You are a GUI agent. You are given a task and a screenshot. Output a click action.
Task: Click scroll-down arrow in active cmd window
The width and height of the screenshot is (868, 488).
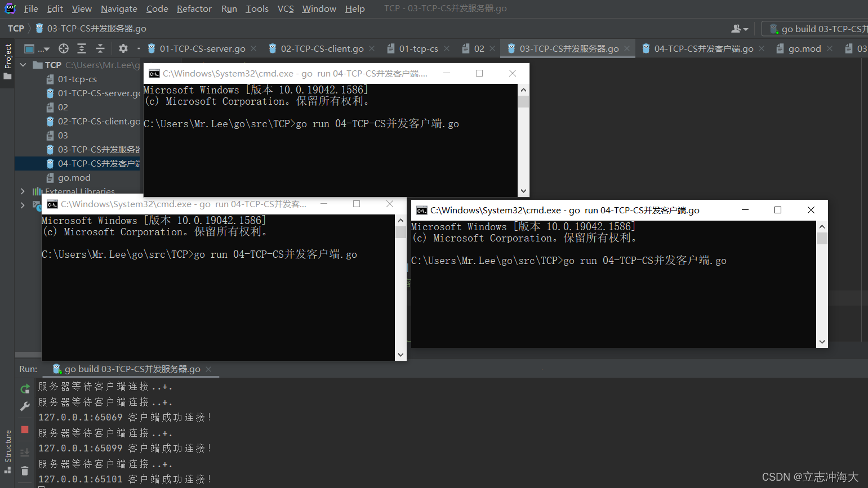[x=822, y=342]
